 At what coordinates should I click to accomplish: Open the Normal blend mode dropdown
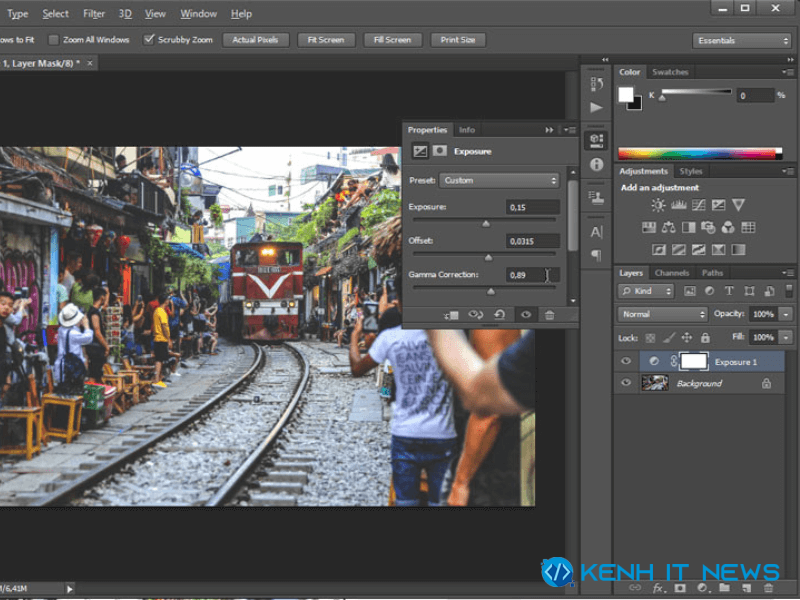coord(662,314)
